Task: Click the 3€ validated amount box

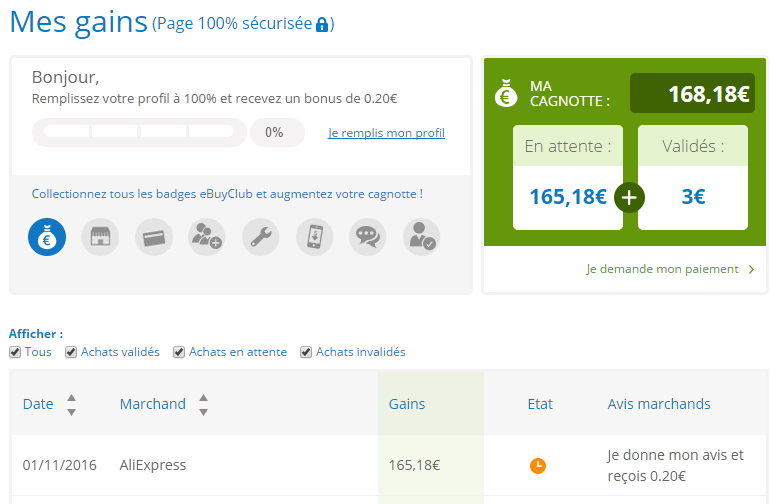Action: 693,197
